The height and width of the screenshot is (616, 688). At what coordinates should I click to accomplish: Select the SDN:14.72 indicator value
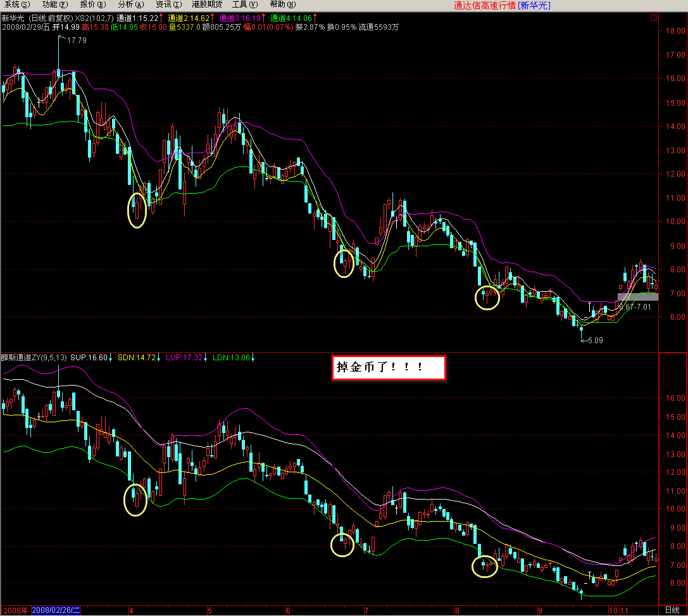tap(137, 358)
